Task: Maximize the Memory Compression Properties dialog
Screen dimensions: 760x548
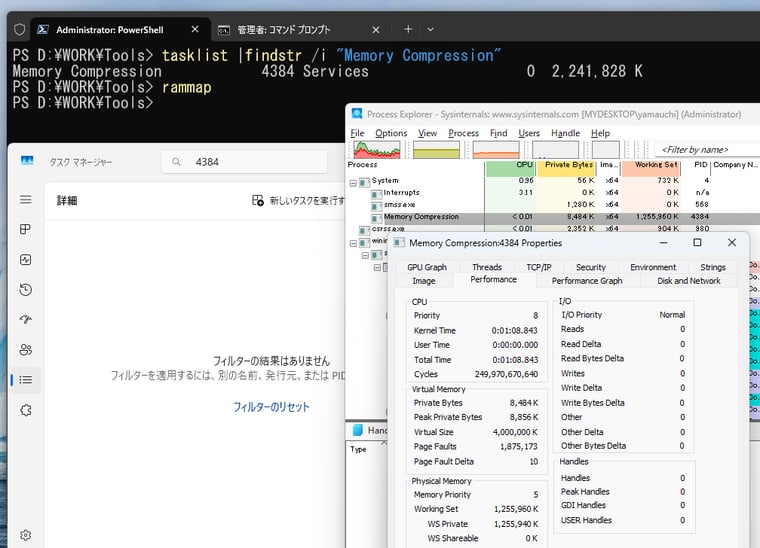Action: pos(697,242)
